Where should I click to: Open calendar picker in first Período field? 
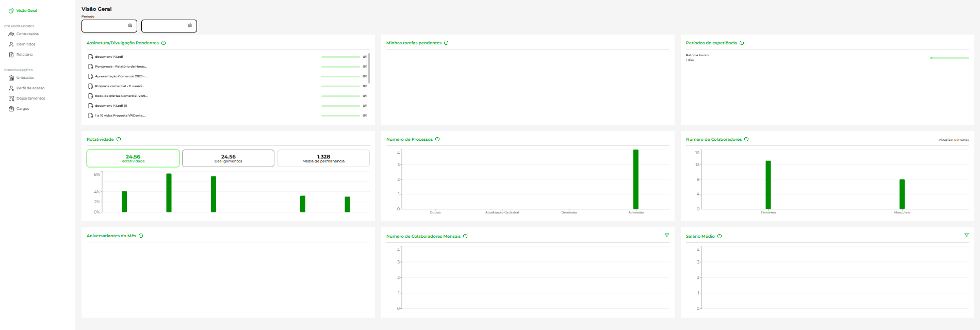[130, 25]
